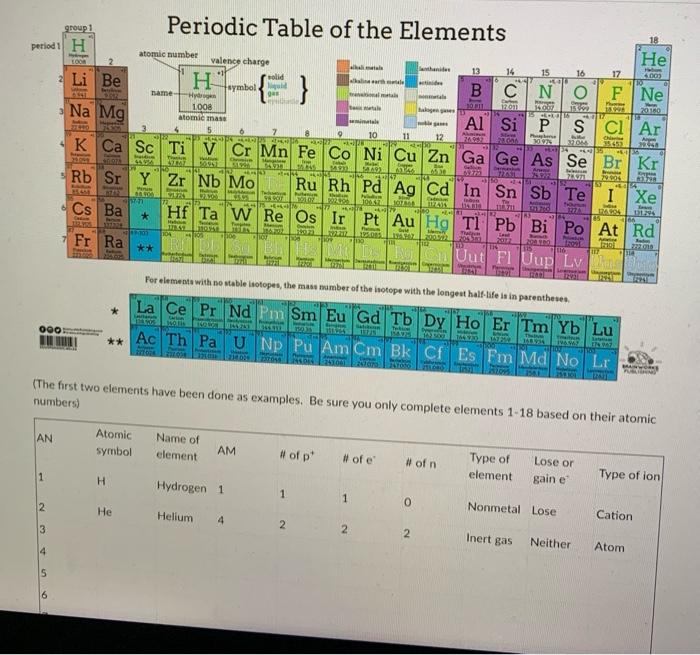Click the 'Atom' table cell
Screen dimensions: 700x655
(x=609, y=547)
